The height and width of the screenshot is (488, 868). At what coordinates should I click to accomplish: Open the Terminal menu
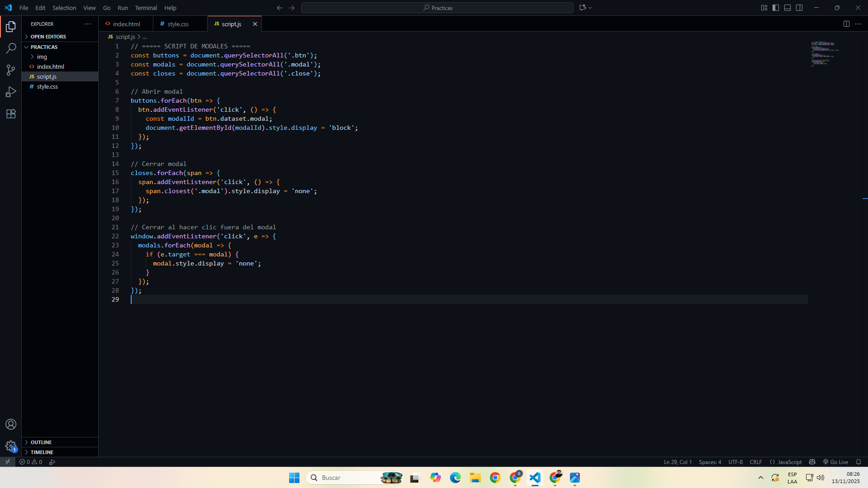pos(146,8)
